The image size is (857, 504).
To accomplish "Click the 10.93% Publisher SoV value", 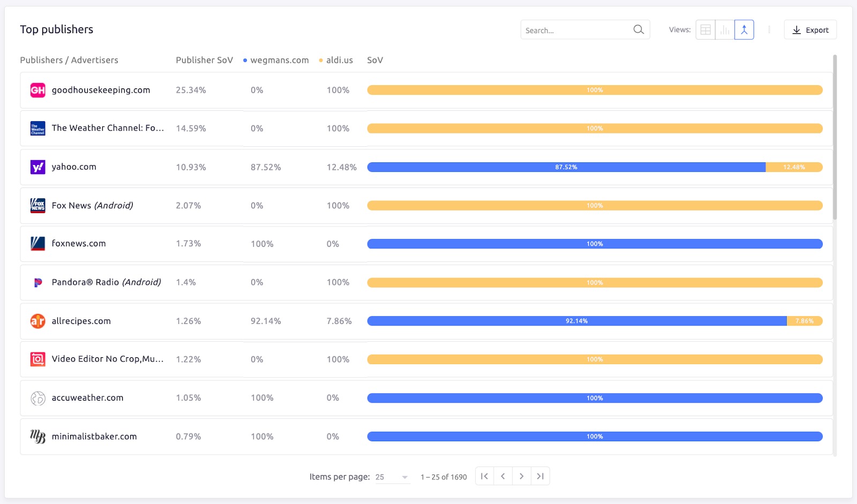I will (x=191, y=167).
